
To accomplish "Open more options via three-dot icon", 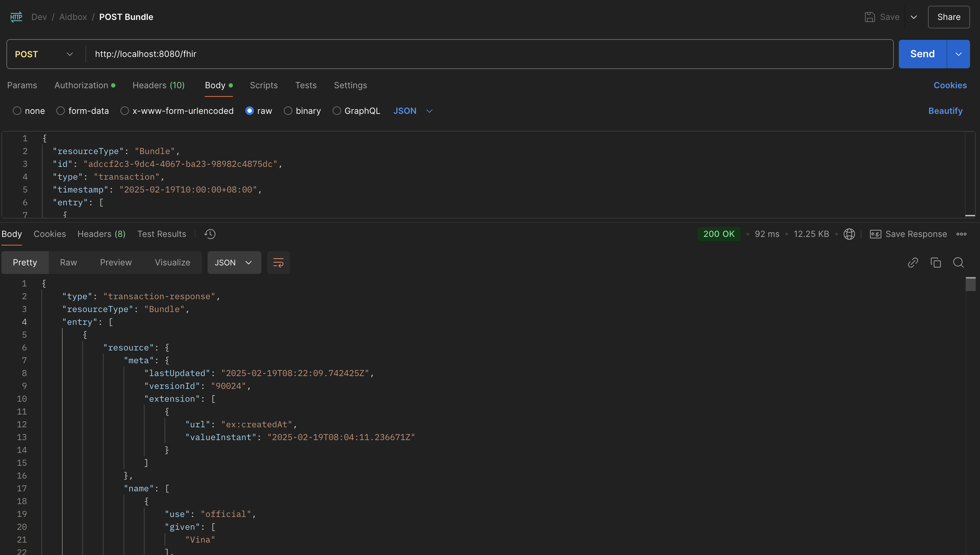I will pyautogui.click(x=962, y=234).
